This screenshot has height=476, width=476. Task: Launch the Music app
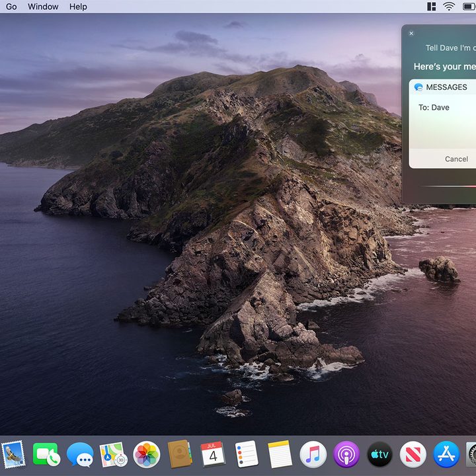pyautogui.click(x=313, y=454)
